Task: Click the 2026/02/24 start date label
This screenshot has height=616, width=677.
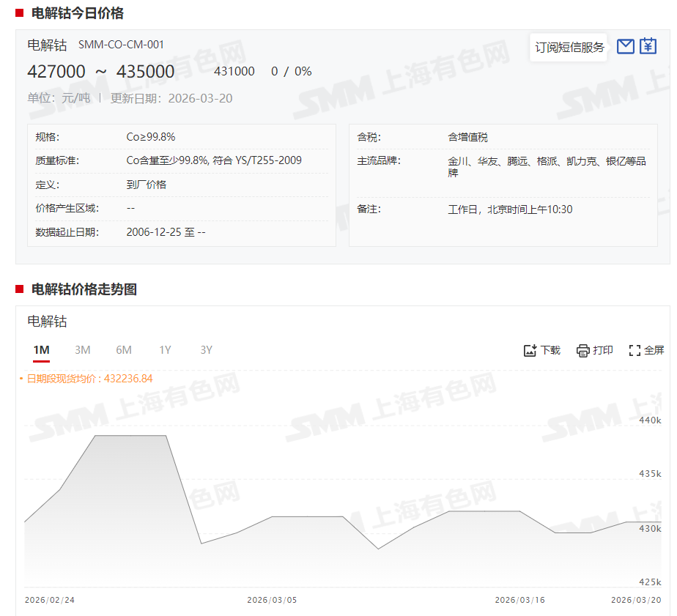Action: [50, 600]
